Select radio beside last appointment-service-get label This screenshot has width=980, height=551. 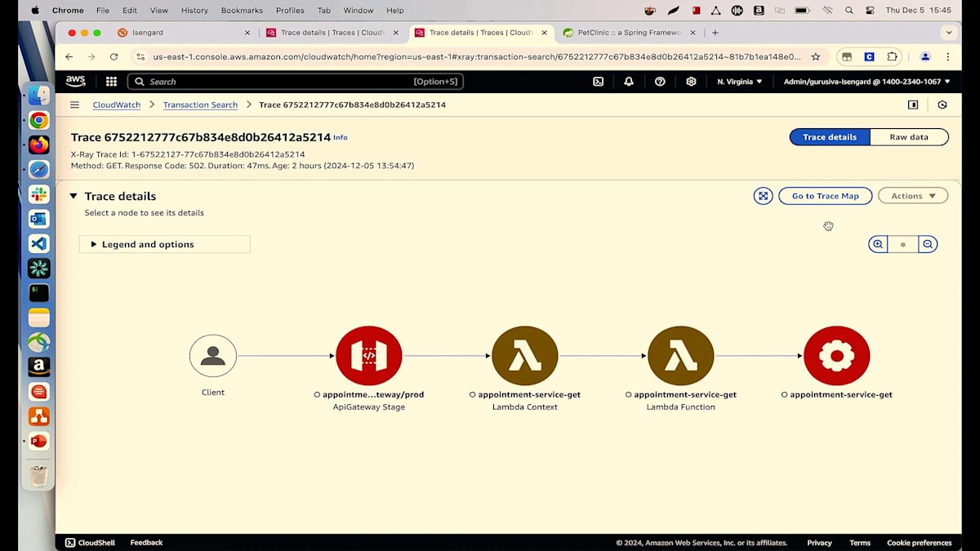click(x=784, y=395)
